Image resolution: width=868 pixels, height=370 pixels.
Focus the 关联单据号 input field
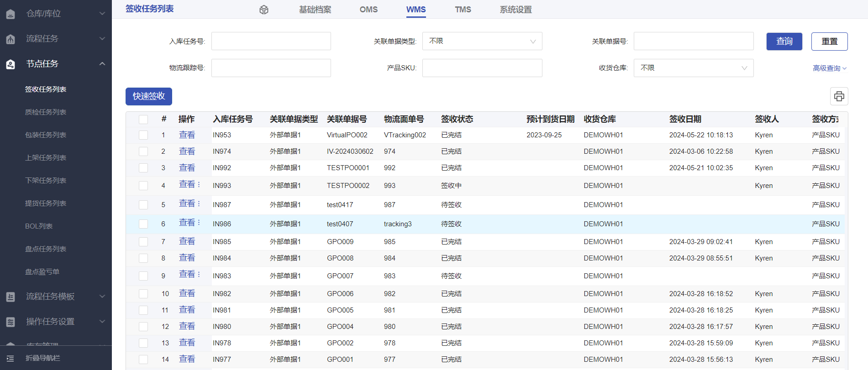click(694, 41)
